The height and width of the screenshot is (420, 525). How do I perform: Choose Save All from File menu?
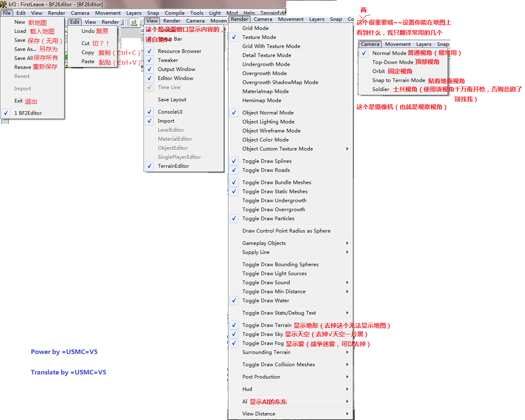[x=32, y=58]
